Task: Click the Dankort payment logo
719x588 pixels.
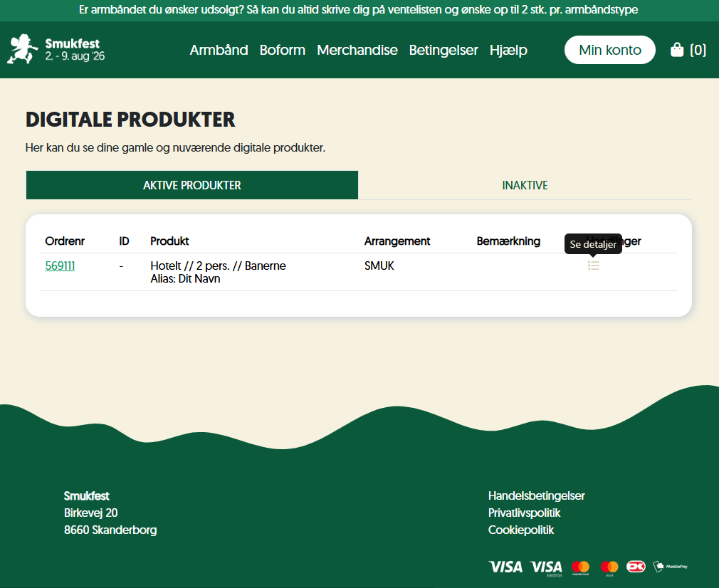Action: click(636, 567)
